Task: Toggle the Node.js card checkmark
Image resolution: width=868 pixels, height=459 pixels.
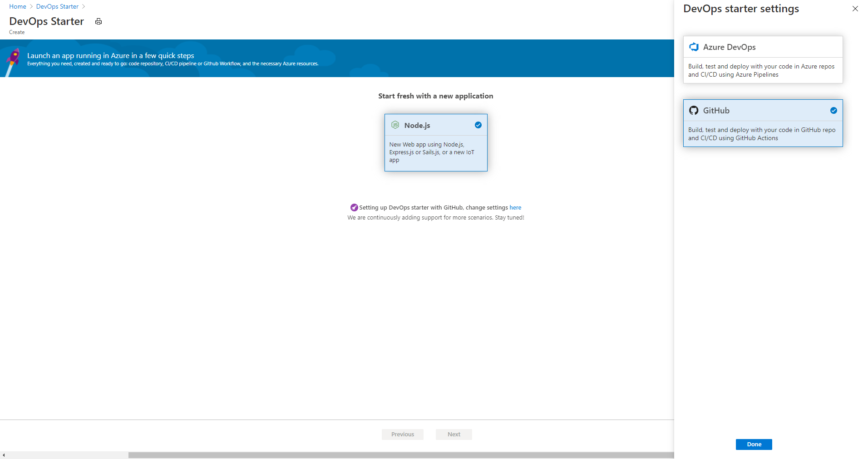Action: 478,125
